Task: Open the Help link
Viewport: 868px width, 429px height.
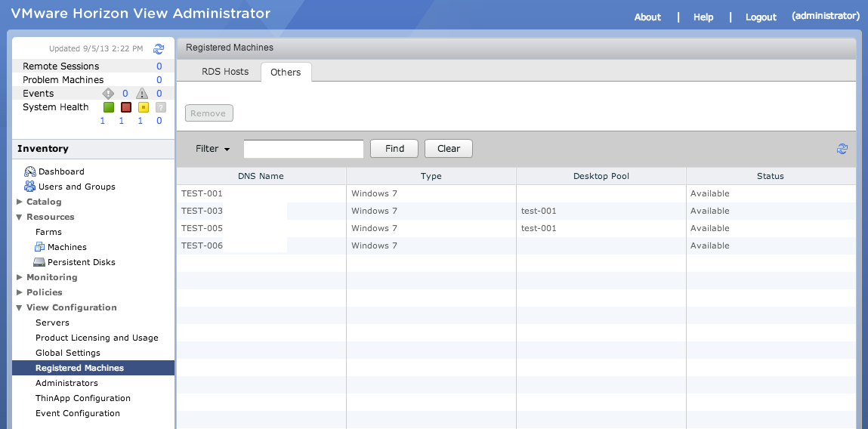Action: tap(703, 17)
